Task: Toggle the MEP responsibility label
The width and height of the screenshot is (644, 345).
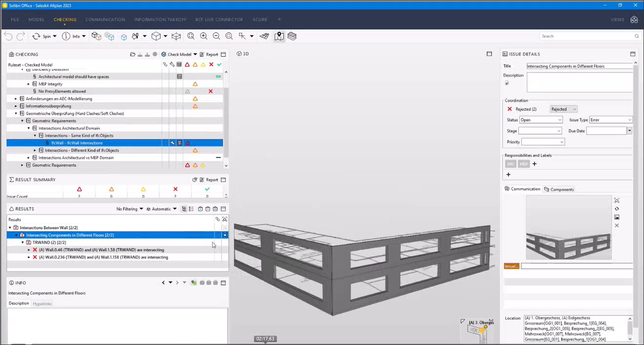Action: click(524, 164)
